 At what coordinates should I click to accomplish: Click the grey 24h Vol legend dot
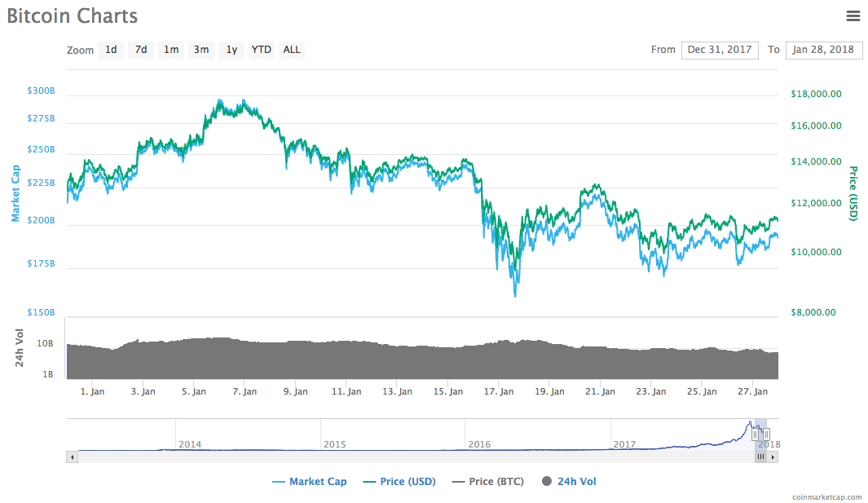pyautogui.click(x=547, y=481)
